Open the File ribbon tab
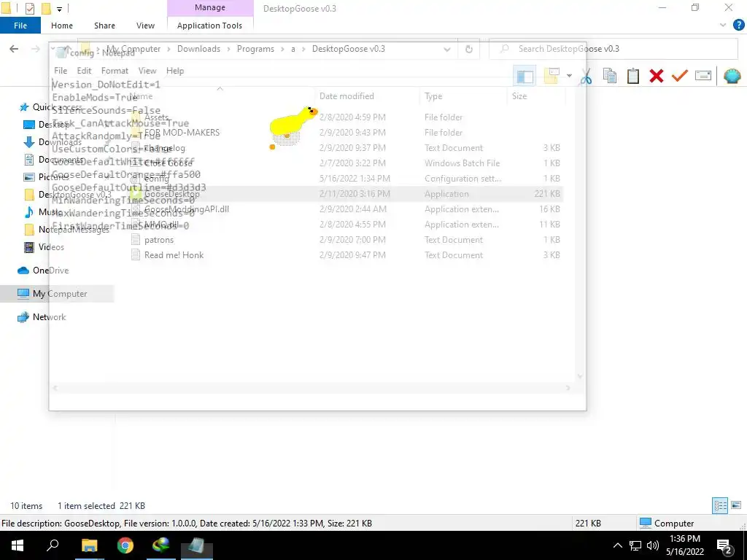Screen dimensions: 747x560 click(20, 26)
